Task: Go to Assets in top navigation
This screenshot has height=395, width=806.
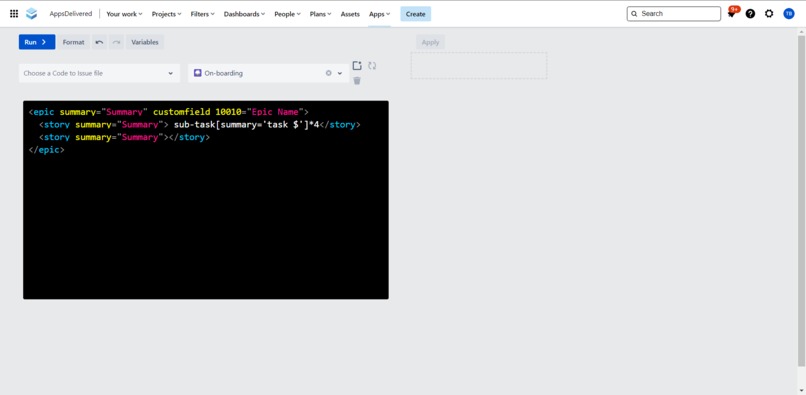Action: click(350, 14)
